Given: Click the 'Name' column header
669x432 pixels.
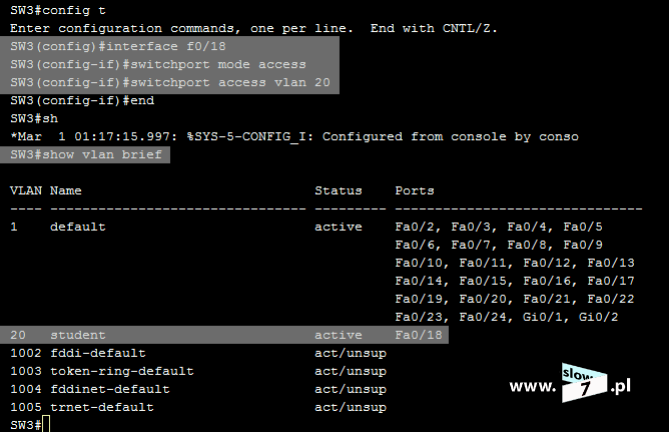Looking at the screenshot, I should pyautogui.click(x=66, y=191).
